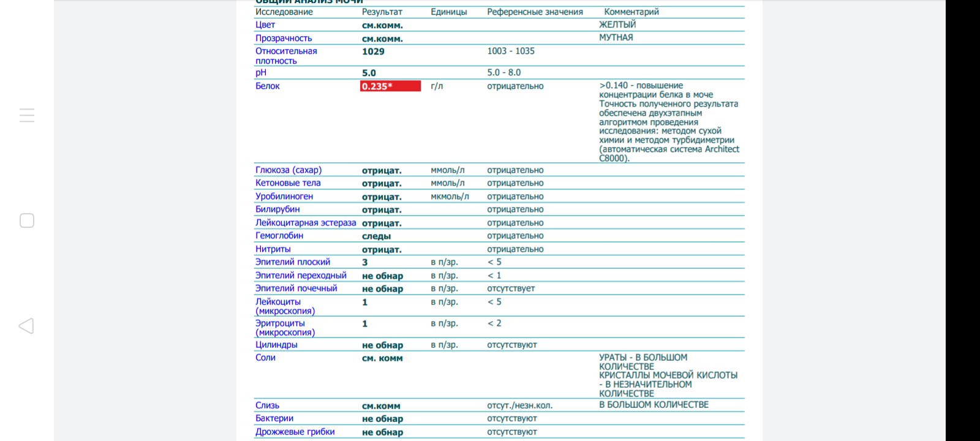980x441 pixels.
Task: Open the 'Эпителий плоский' link
Action: [x=293, y=262]
